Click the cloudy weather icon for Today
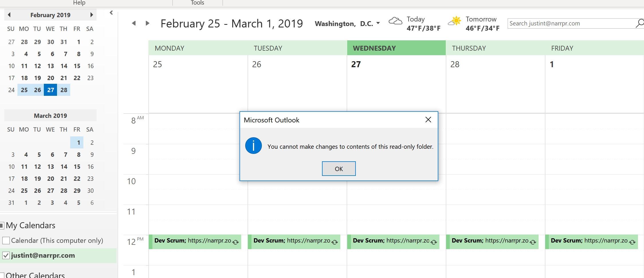 pos(395,21)
